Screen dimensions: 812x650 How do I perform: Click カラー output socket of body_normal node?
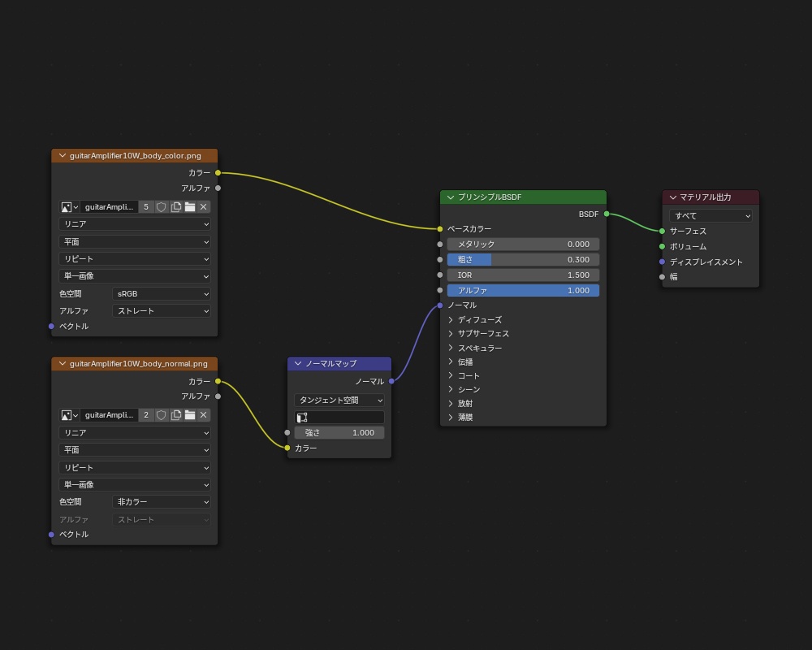(x=218, y=382)
